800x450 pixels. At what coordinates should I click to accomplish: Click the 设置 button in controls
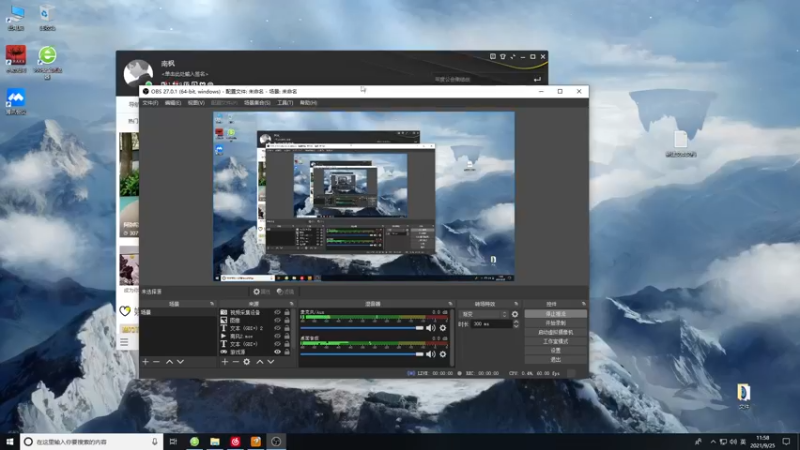coord(554,350)
